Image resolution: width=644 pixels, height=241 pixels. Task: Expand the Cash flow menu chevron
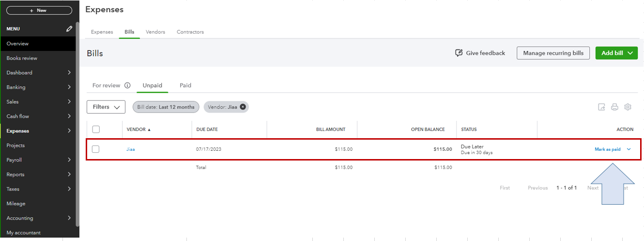pos(69,116)
